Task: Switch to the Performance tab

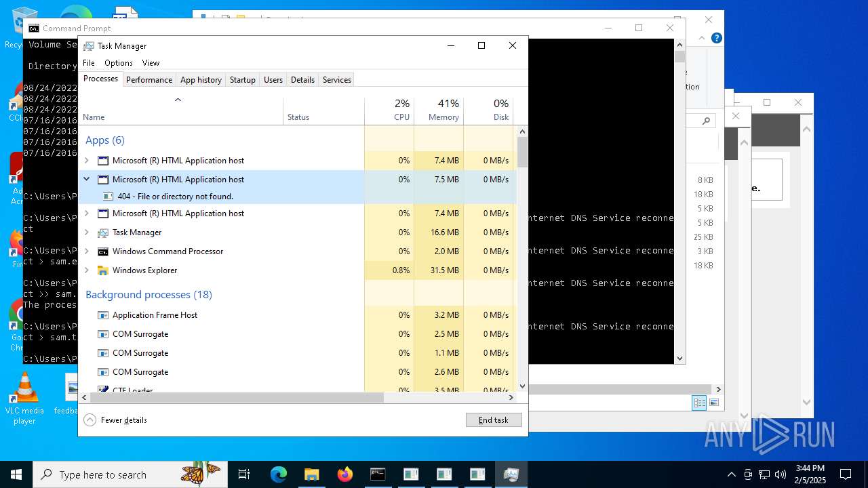Action: click(x=149, y=80)
